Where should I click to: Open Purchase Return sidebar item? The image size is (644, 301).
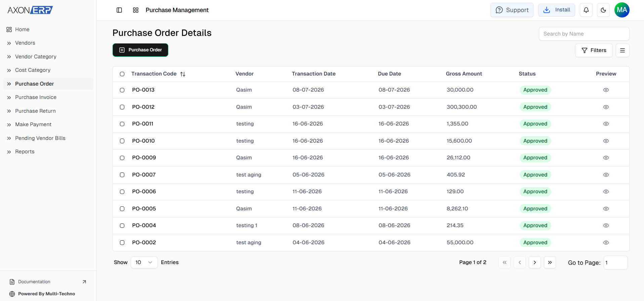click(x=48, y=111)
